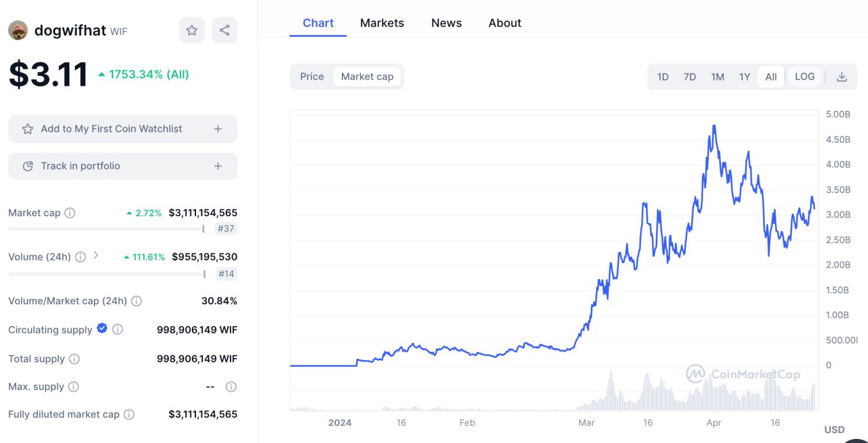
Task: Open the share icon button
Action: pos(225,30)
